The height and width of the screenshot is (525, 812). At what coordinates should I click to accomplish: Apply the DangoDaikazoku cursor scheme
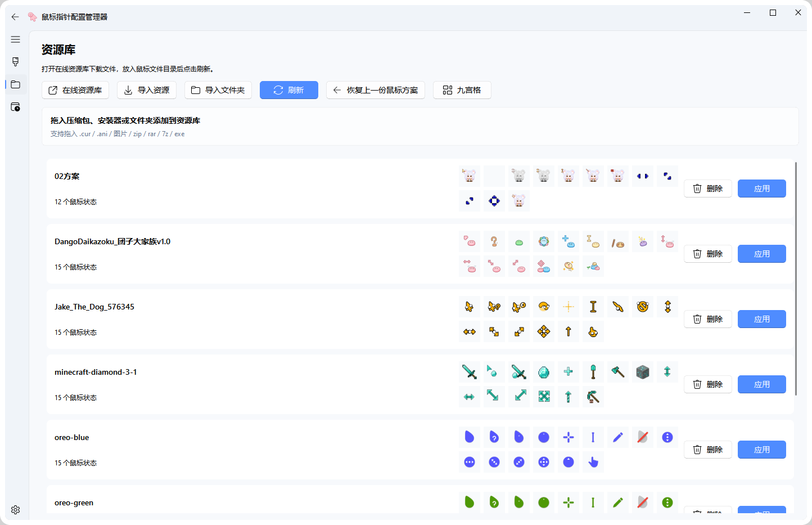[x=761, y=254]
